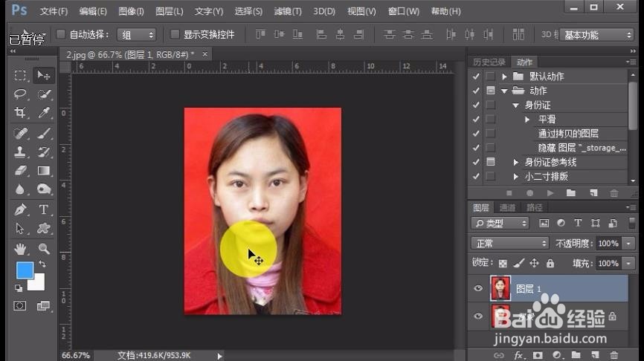Select the Path Selection tool

[20, 228]
